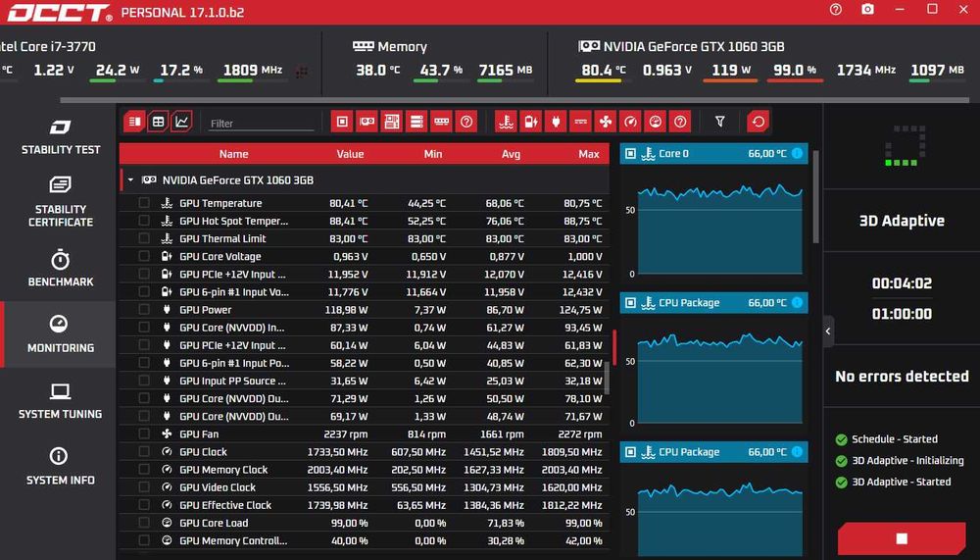980x560 pixels.
Task: Toggle the temperature sensor filter icon
Action: pos(506,122)
